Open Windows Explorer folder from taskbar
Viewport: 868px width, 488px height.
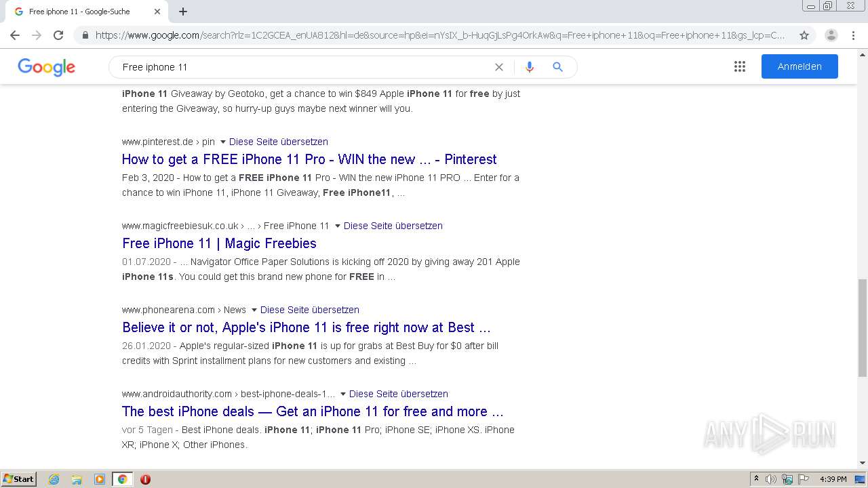(x=77, y=479)
